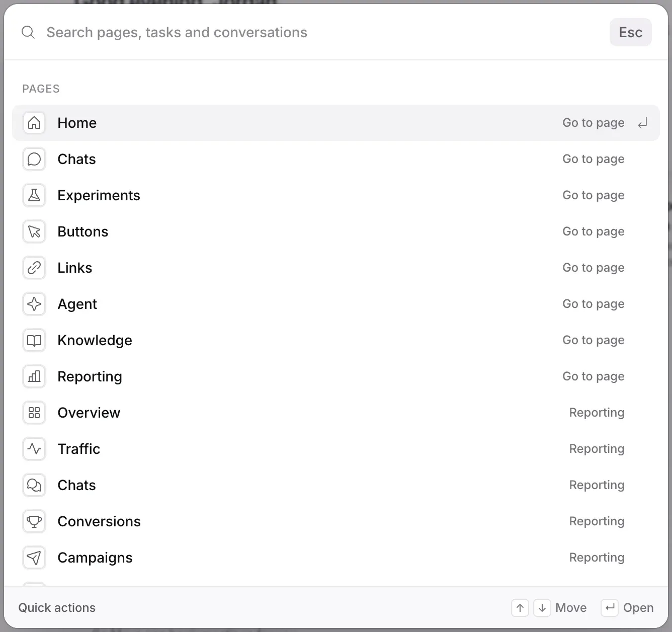This screenshot has height=632, width=672.
Task: Click the PAGES section heading
Action: pyautogui.click(x=41, y=89)
